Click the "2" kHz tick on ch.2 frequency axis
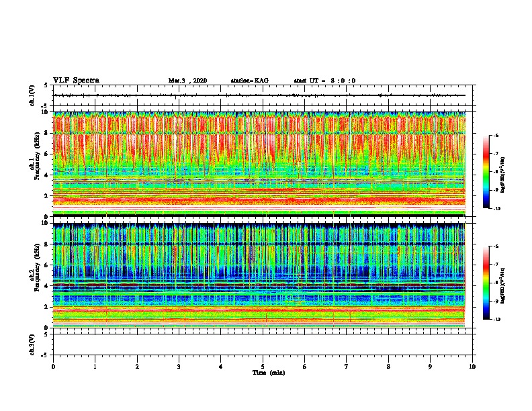This screenshot has width=532, height=411. click(x=46, y=307)
